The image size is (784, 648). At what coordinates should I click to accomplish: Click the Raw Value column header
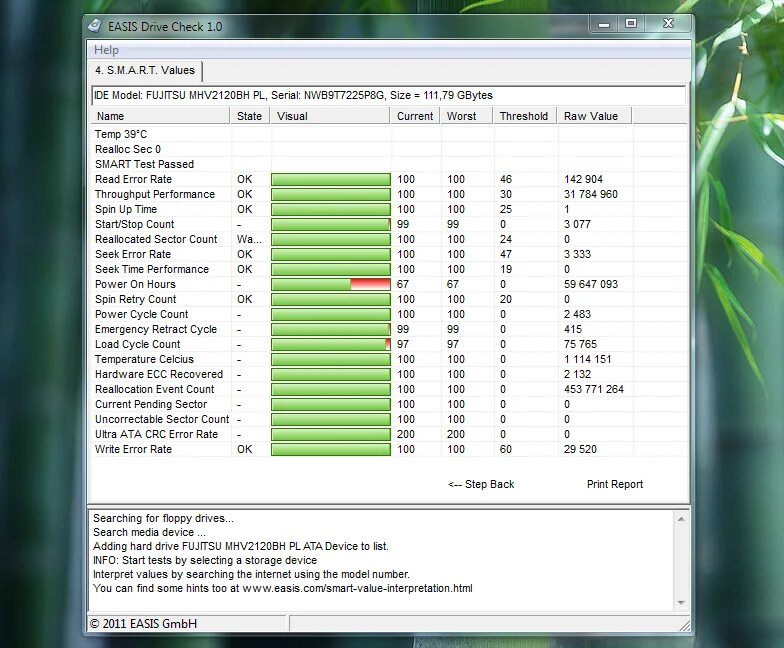tap(595, 116)
